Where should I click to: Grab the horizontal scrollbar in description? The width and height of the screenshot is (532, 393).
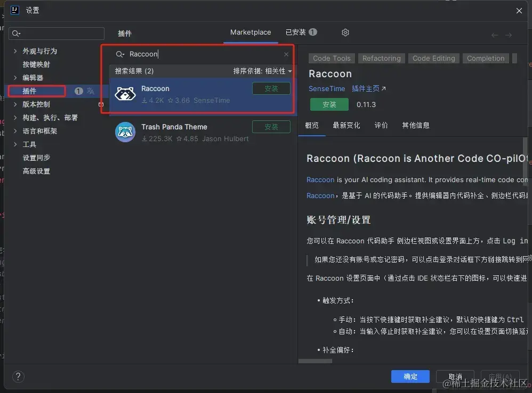coord(315,361)
